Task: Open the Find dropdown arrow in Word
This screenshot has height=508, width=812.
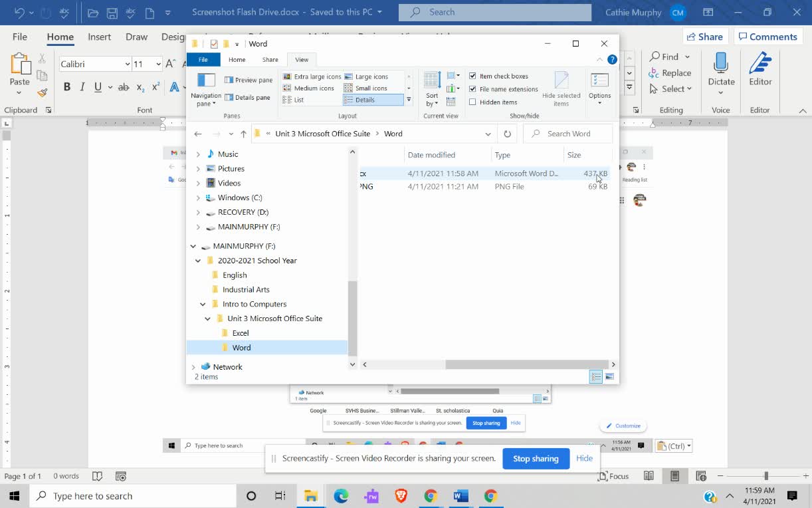Action: [687, 57]
